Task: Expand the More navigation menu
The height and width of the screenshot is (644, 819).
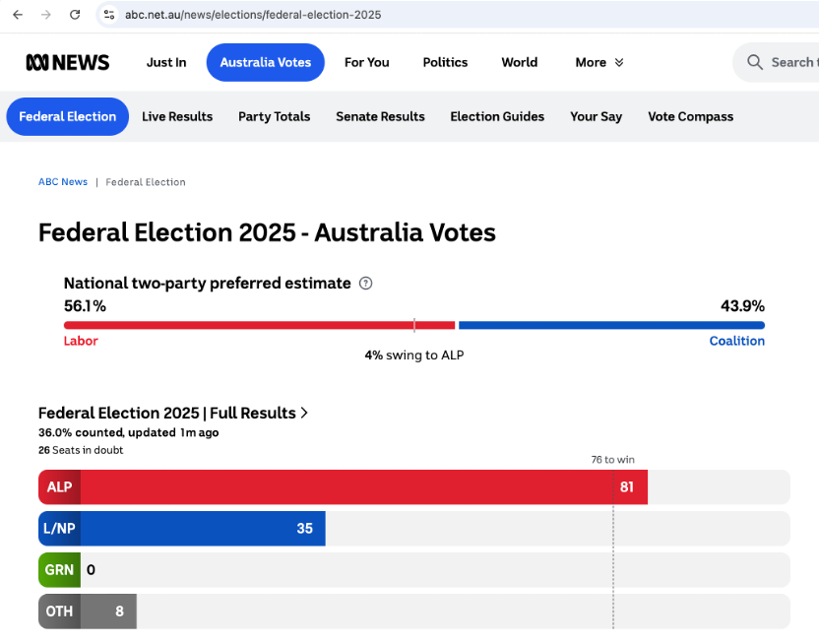Action: pyautogui.click(x=599, y=62)
